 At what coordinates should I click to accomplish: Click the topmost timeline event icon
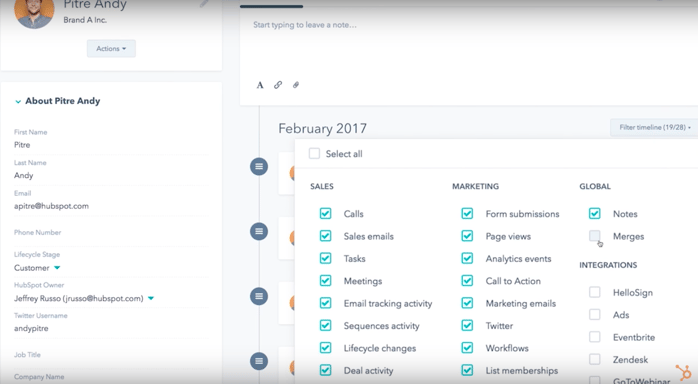pyautogui.click(x=259, y=167)
